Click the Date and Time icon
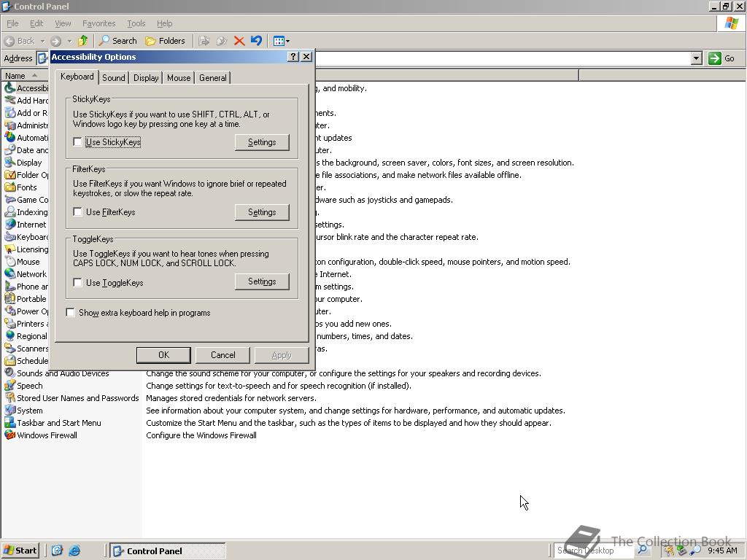This screenshot has width=747, height=560. pyautogui.click(x=9, y=150)
